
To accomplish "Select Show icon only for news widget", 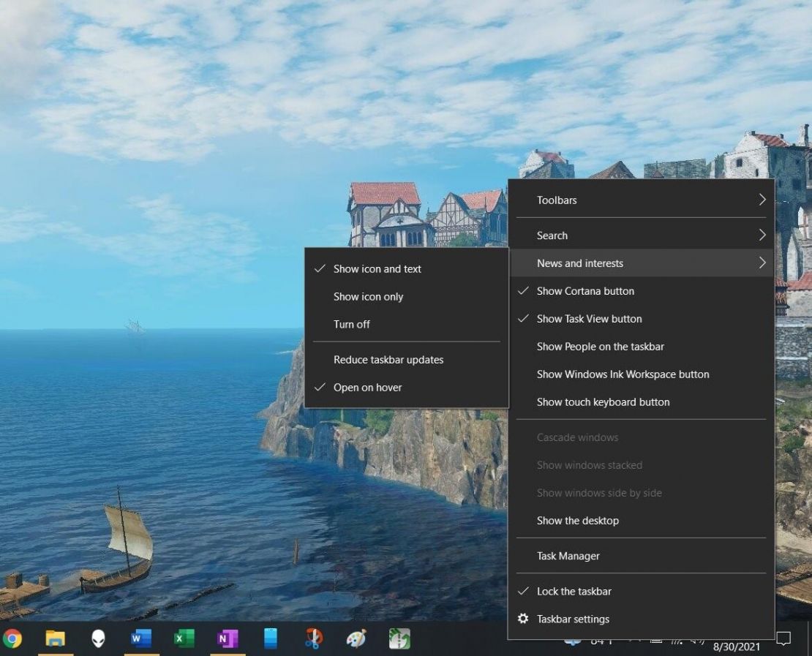I will [370, 296].
